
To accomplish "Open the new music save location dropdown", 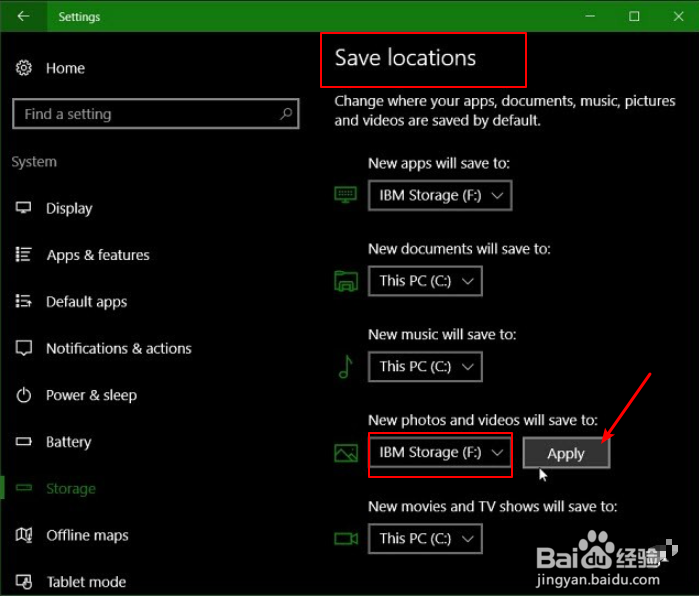I will [x=425, y=366].
